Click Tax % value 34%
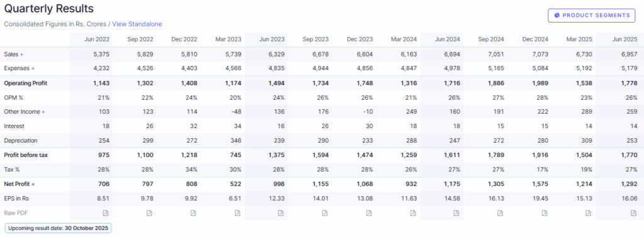 (x=192, y=170)
